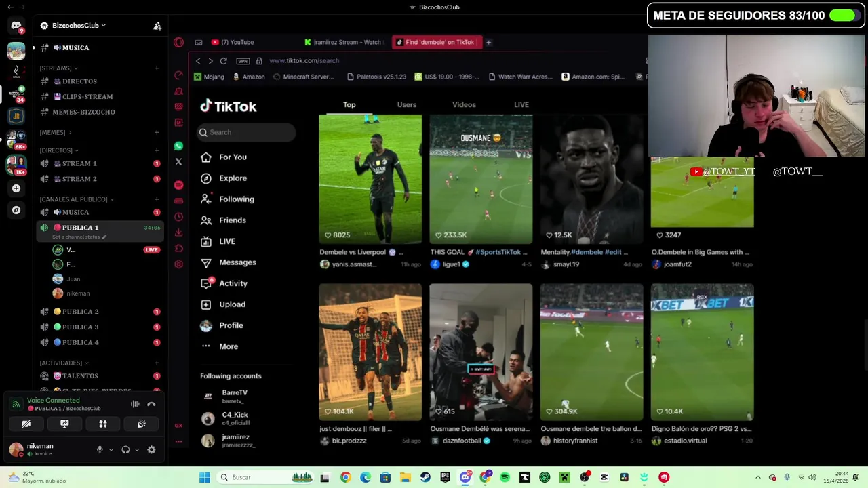The width and height of the screenshot is (868, 488).
Task: Add a server in Discord
Action: pyautogui.click(x=16, y=188)
